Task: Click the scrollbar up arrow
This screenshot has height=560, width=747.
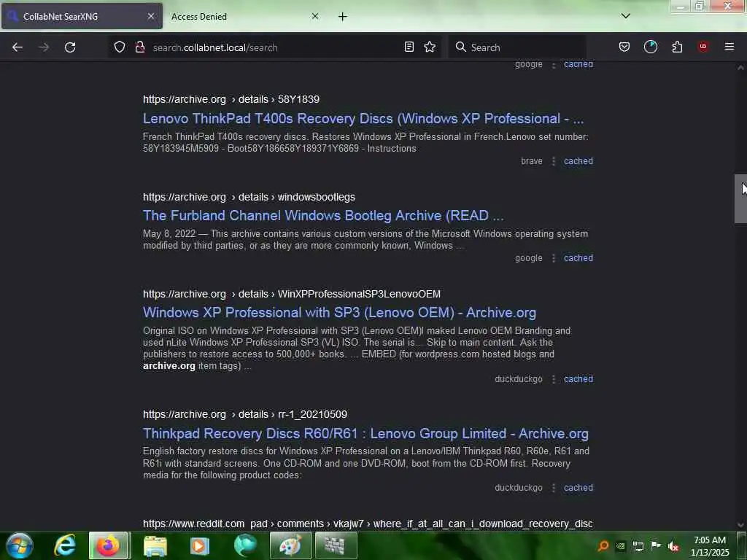Action: [740, 68]
